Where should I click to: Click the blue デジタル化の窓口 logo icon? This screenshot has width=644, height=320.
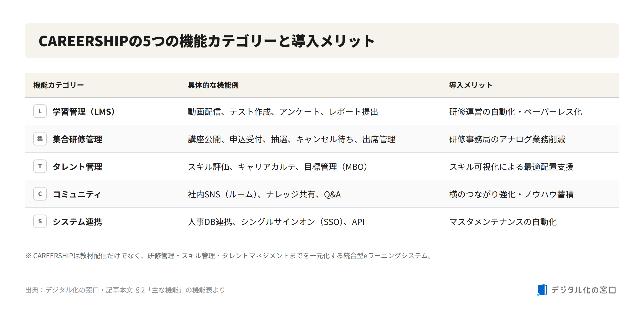click(x=542, y=290)
